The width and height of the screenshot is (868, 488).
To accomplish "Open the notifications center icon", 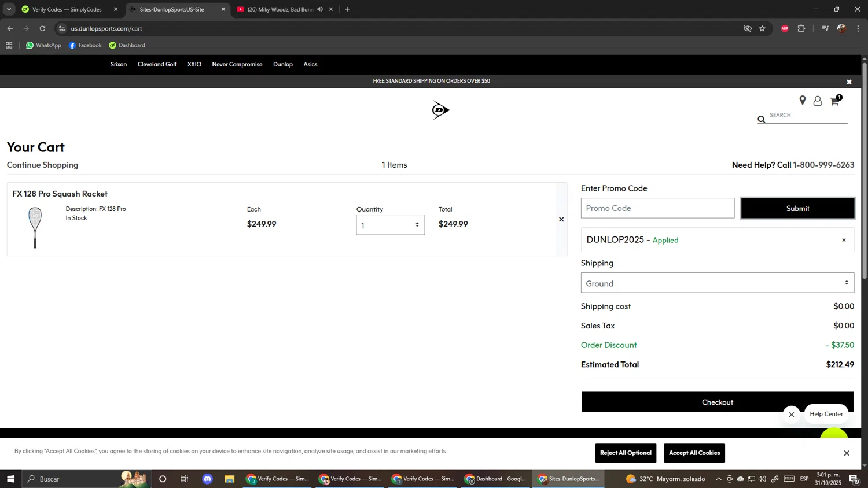I will pos(854,479).
